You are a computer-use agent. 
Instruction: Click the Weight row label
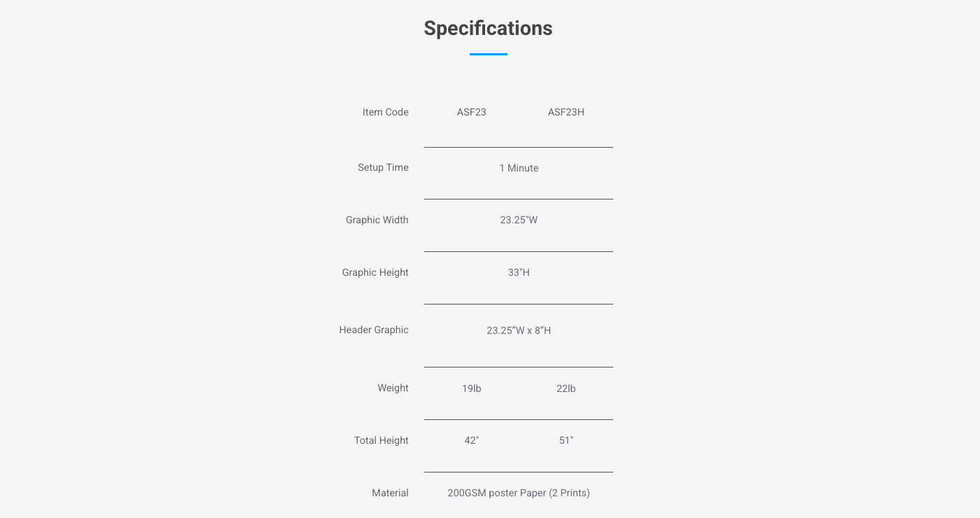(x=393, y=388)
